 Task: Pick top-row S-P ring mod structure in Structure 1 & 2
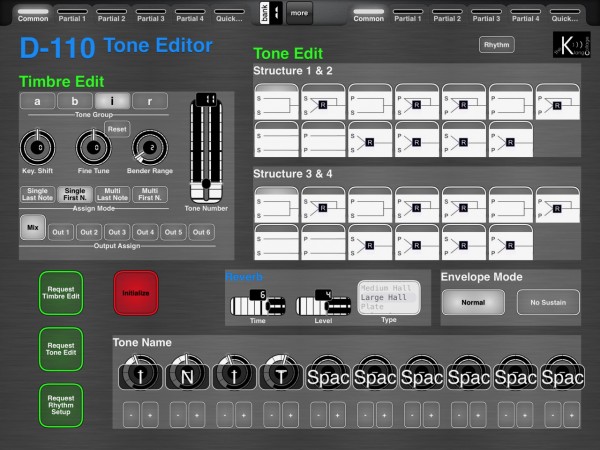pyautogui.click(x=464, y=102)
